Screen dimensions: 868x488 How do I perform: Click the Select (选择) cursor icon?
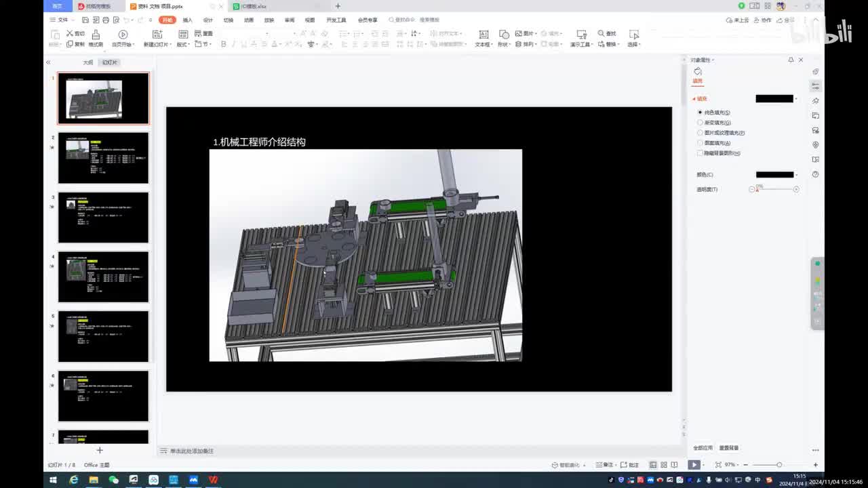634,34
